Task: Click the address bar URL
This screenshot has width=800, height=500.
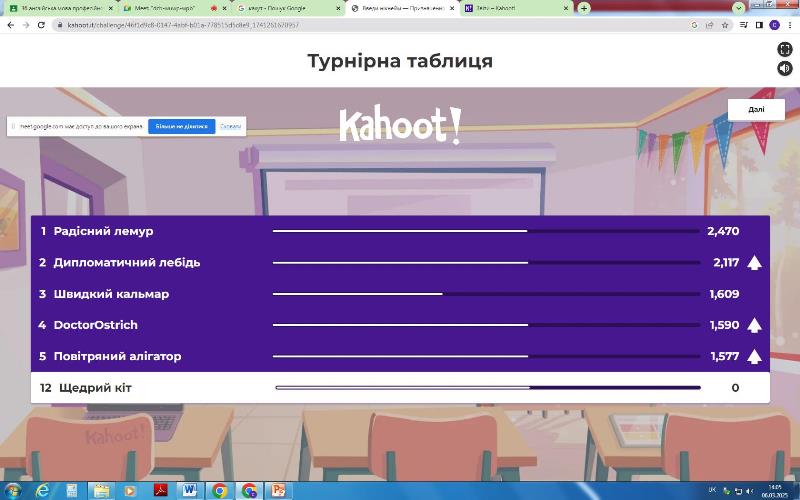Action: click(300, 24)
